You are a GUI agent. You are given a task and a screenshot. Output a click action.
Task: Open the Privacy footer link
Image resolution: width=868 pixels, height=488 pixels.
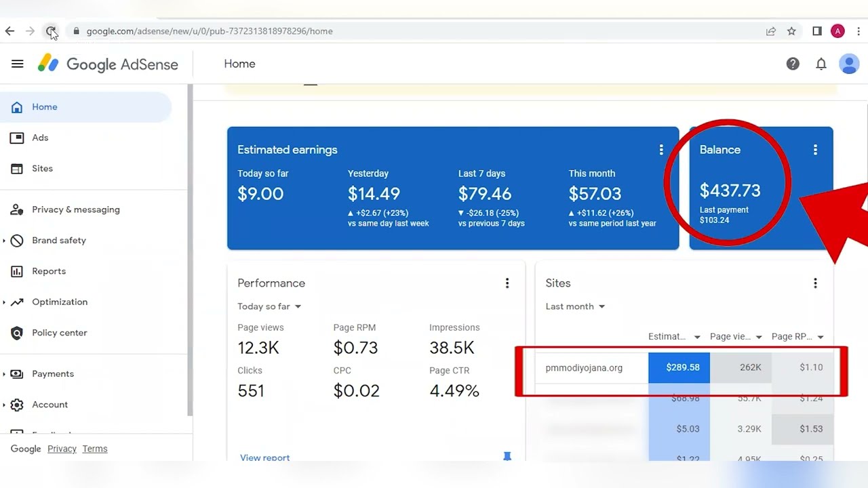pos(62,449)
